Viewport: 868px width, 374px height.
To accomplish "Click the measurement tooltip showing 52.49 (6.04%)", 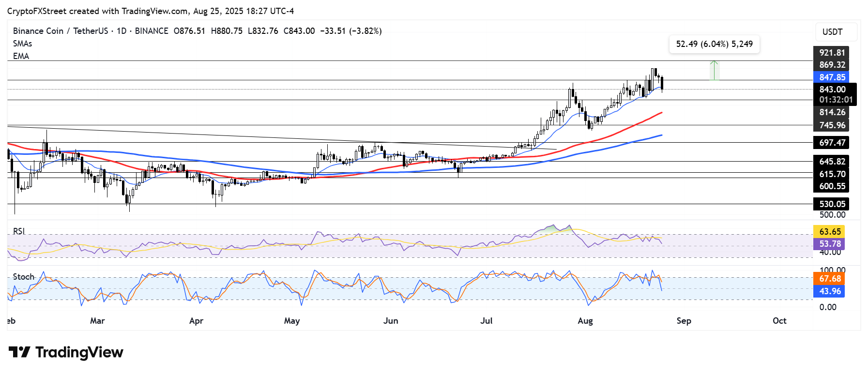I will (x=714, y=44).
